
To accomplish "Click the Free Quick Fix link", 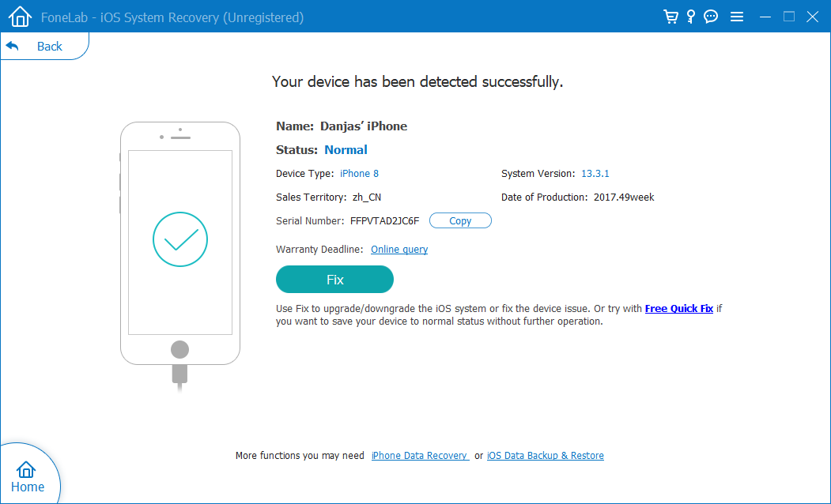I will [x=678, y=309].
